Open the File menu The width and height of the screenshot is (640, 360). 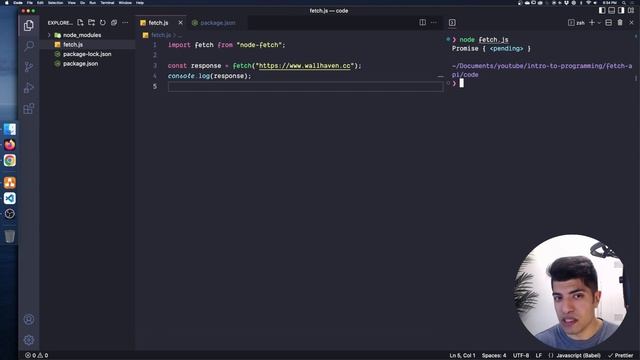(x=29, y=2)
